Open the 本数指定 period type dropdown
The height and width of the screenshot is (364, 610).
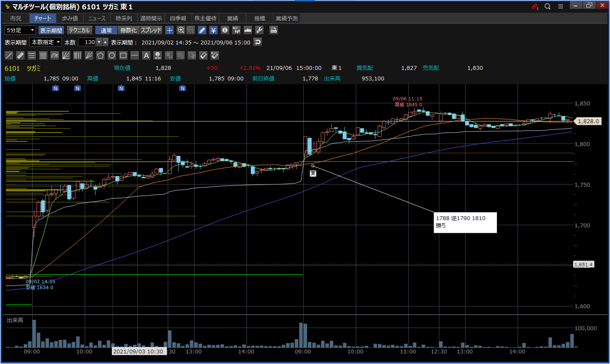pos(46,42)
